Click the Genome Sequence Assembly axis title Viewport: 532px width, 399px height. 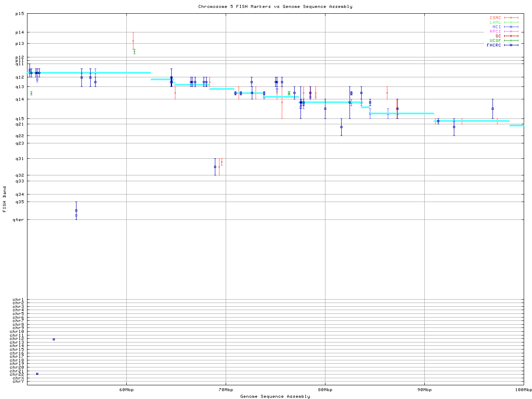tap(275, 397)
